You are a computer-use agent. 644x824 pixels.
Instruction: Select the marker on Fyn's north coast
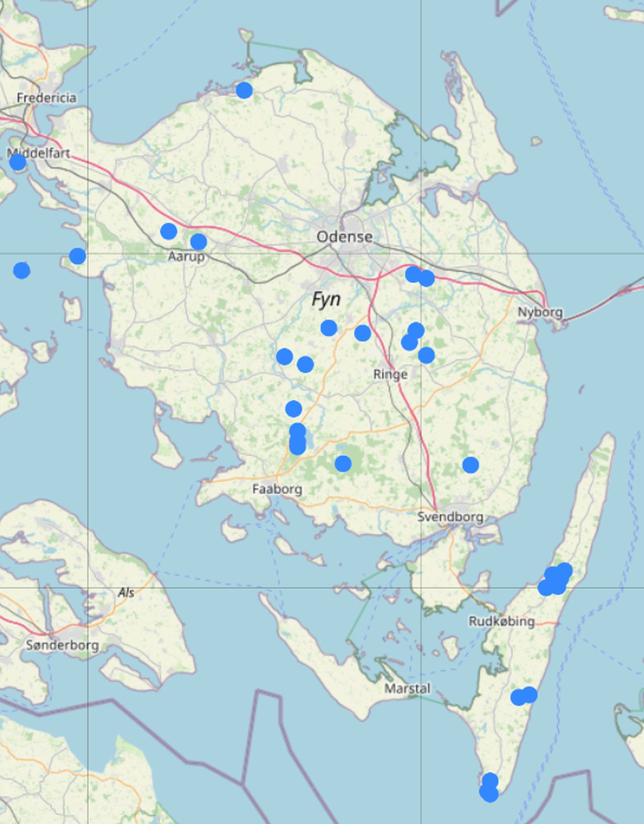click(244, 90)
